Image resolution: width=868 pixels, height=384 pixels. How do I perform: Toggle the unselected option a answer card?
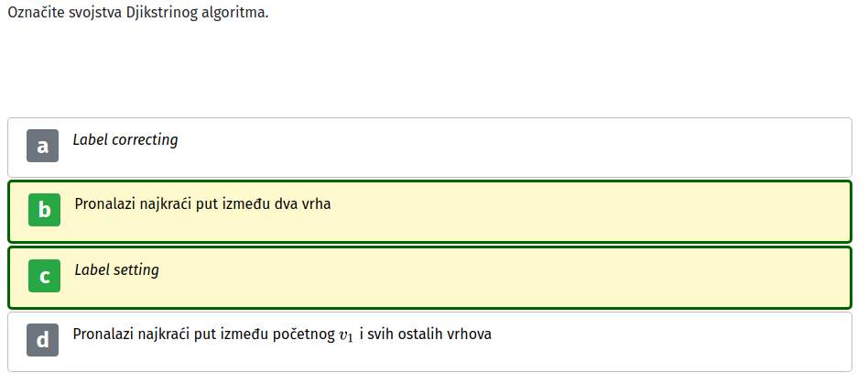pyautogui.click(x=429, y=148)
